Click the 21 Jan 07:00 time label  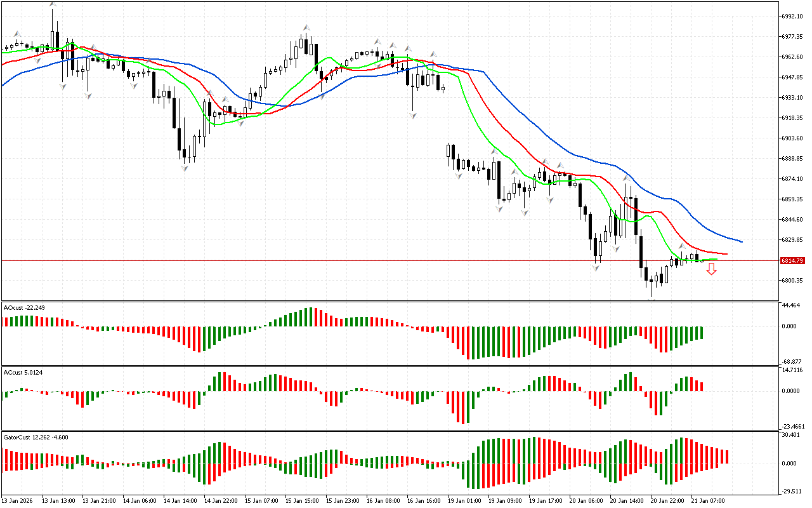coord(709,501)
